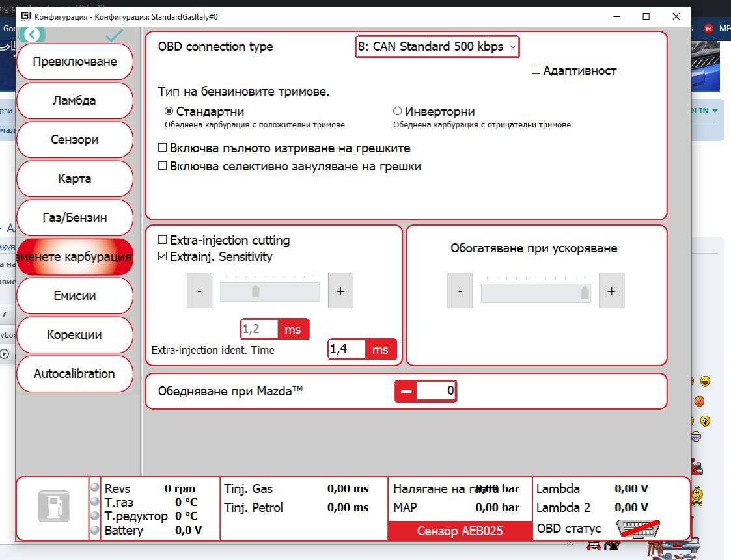Open the Autocalibration section
The width and height of the screenshot is (731, 560).
[x=74, y=374]
